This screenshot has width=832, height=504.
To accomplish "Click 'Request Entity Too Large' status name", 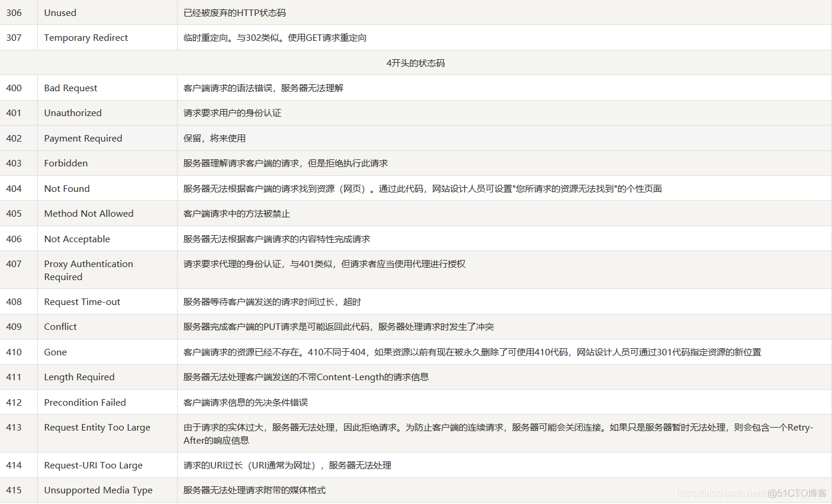I will click(x=97, y=427).
